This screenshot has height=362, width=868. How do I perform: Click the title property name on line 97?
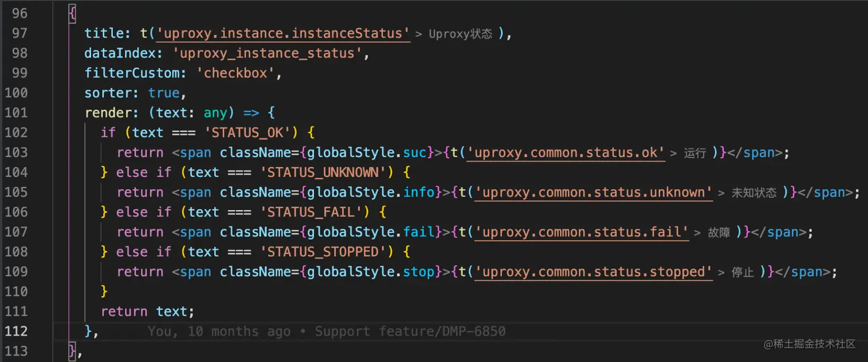tap(104, 33)
